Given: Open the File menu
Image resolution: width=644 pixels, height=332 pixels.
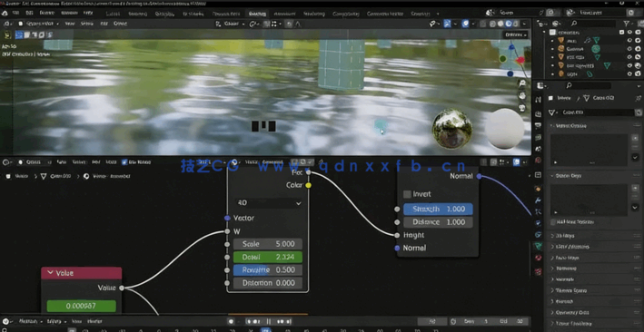Looking at the screenshot, I should [16, 13].
